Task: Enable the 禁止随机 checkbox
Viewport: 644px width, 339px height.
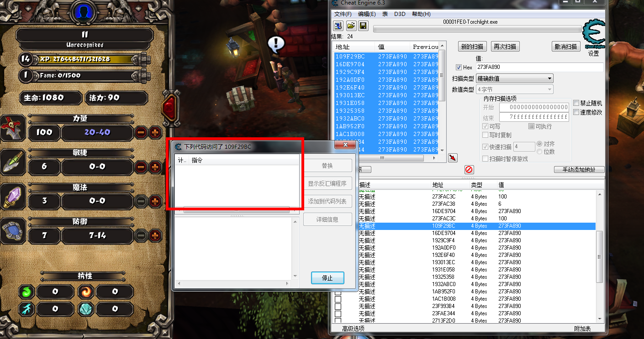Action: point(576,103)
